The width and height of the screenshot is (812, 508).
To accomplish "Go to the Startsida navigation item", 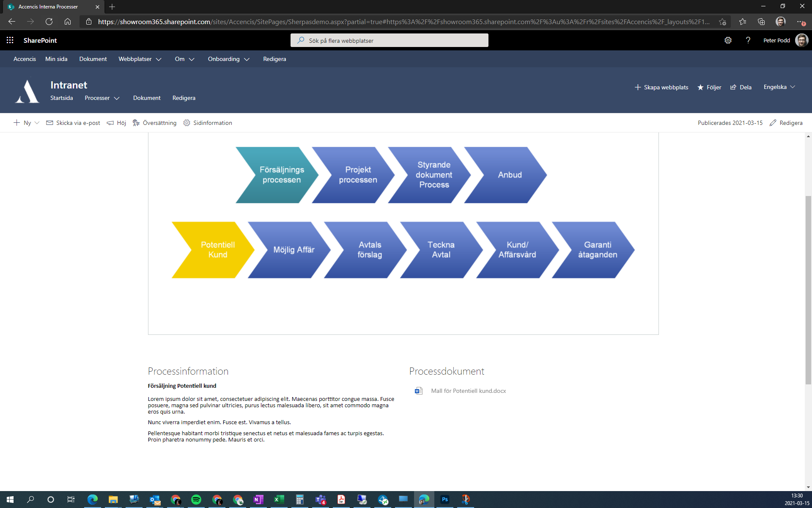I will tap(61, 98).
